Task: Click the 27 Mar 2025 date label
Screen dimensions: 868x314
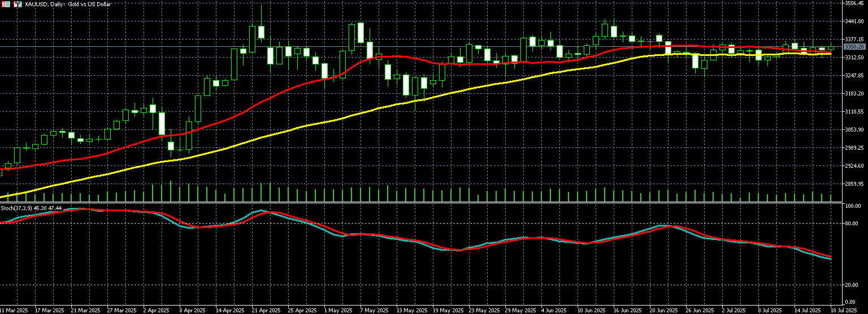Action: 121,311
